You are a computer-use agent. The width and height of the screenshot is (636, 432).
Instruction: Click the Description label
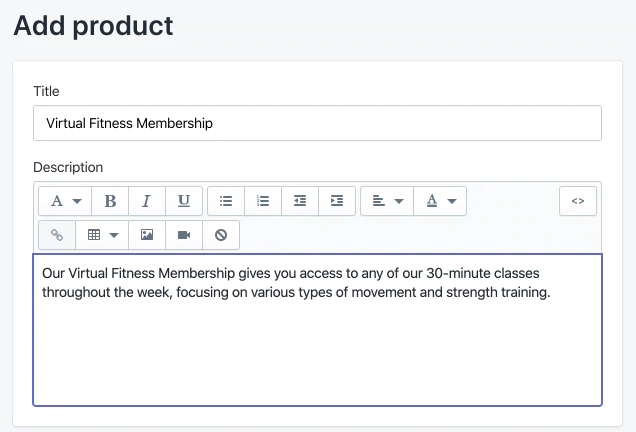(68, 167)
